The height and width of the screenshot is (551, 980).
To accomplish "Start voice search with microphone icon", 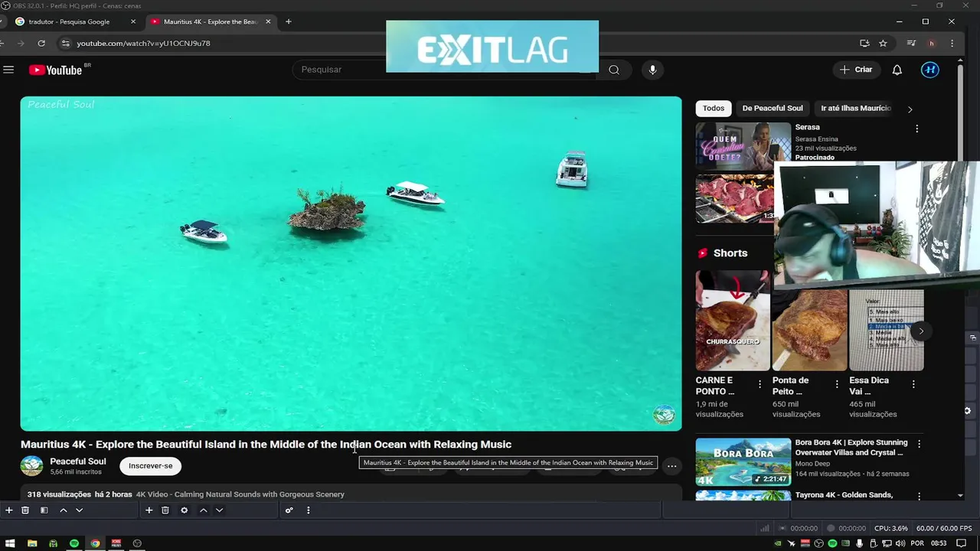I will [x=652, y=70].
